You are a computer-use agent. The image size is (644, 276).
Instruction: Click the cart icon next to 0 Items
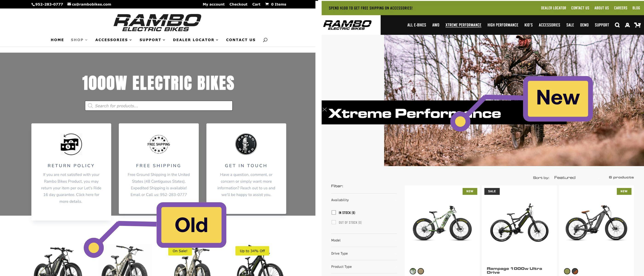267,4
